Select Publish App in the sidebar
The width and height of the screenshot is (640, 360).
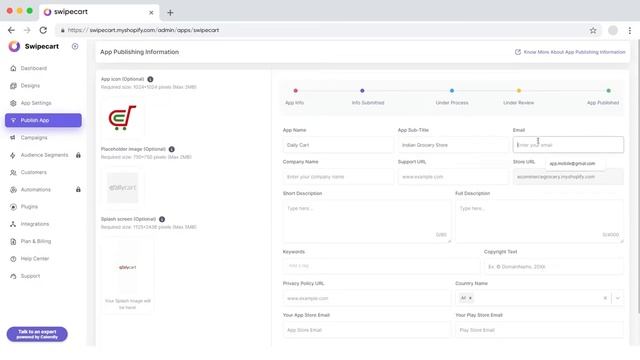(43, 120)
